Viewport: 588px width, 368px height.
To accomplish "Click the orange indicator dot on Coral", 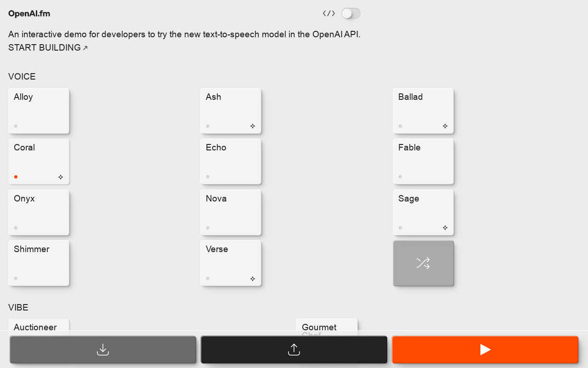I will click(x=16, y=177).
